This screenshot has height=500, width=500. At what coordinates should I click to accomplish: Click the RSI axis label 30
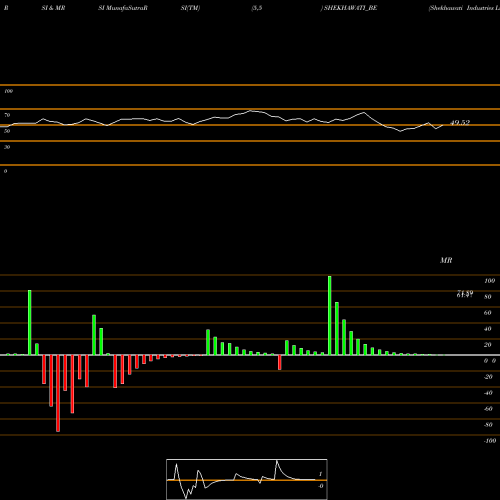[x=7, y=147]
